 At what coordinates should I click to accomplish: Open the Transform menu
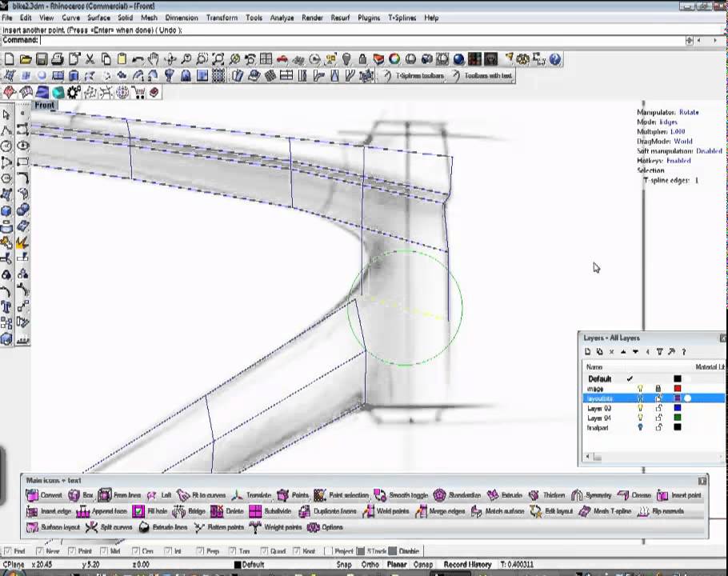[x=222, y=18]
